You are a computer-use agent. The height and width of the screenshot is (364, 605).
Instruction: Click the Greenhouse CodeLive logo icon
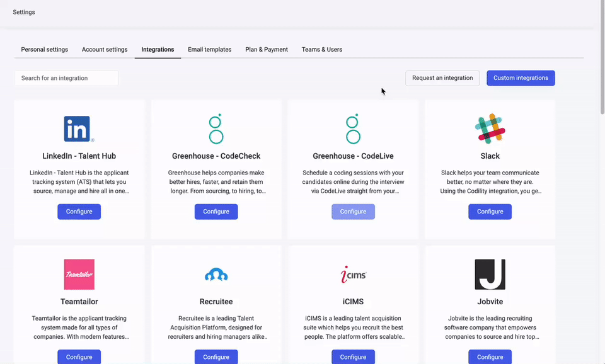tap(352, 127)
